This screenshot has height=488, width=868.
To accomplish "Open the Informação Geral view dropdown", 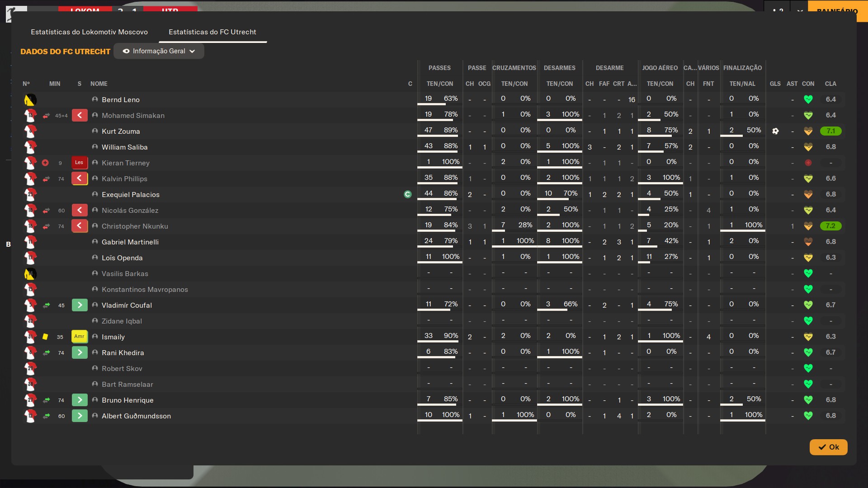I will (159, 51).
